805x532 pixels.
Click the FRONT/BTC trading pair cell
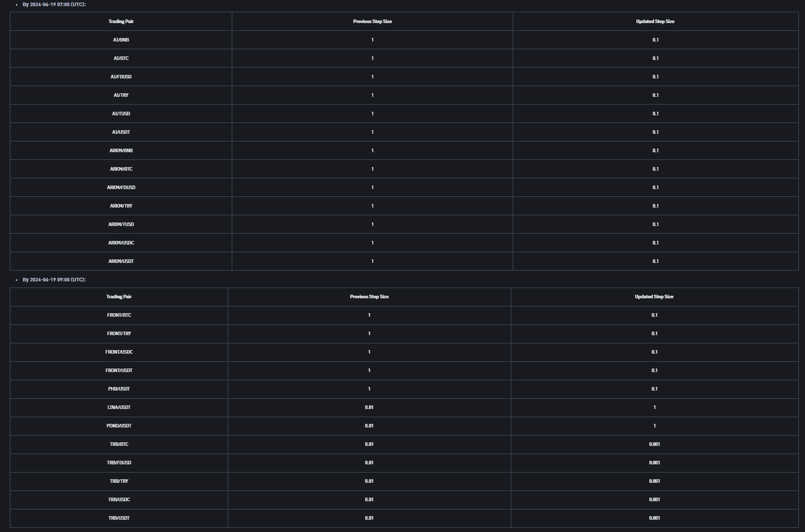pyautogui.click(x=119, y=315)
